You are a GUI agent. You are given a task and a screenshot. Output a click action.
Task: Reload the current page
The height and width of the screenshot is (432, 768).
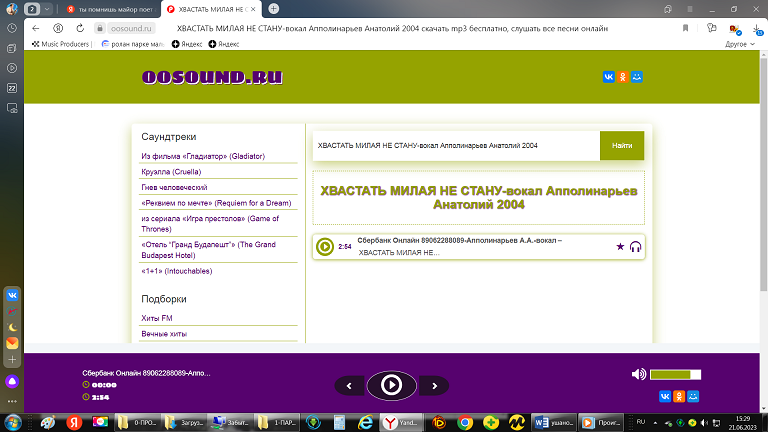[x=80, y=28]
